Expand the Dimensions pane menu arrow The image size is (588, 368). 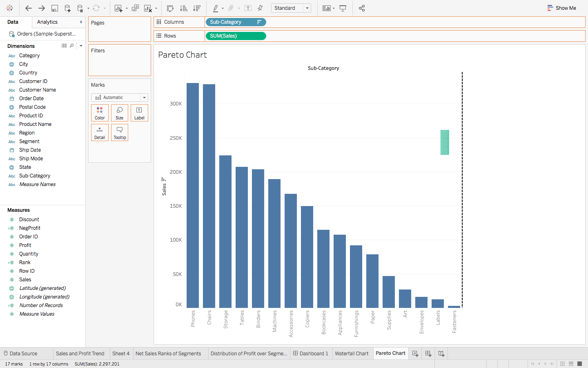pyautogui.click(x=81, y=46)
